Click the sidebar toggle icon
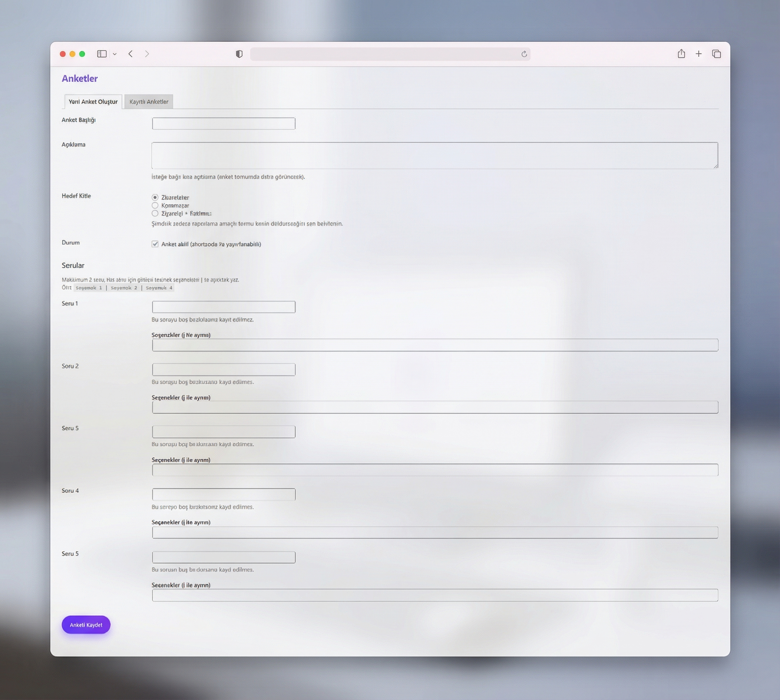The image size is (780, 700). (x=101, y=54)
